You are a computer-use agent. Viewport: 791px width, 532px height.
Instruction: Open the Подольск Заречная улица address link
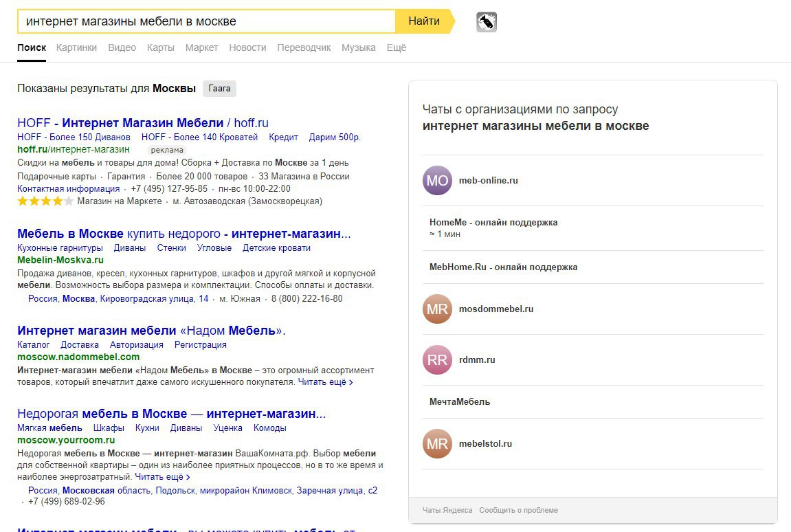click(203, 490)
